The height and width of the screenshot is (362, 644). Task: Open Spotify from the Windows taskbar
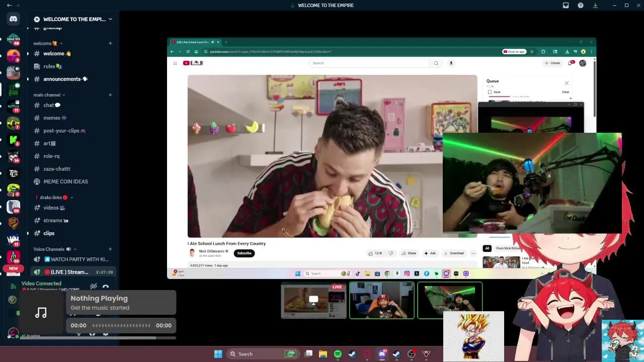[x=338, y=354]
